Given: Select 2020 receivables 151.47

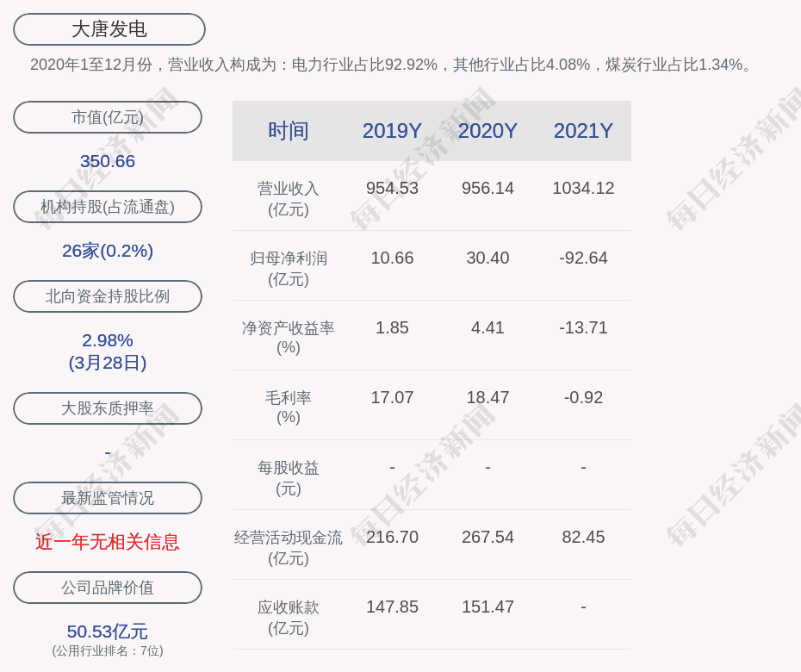Looking at the screenshot, I should [x=487, y=607].
